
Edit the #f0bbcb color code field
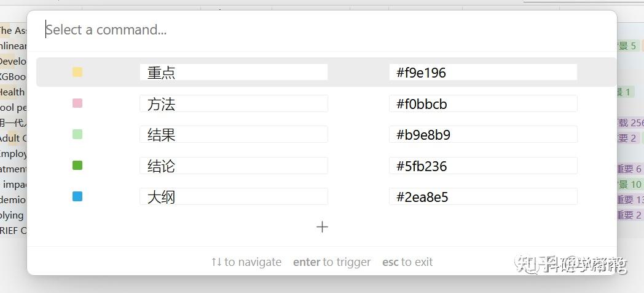point(483,104)
